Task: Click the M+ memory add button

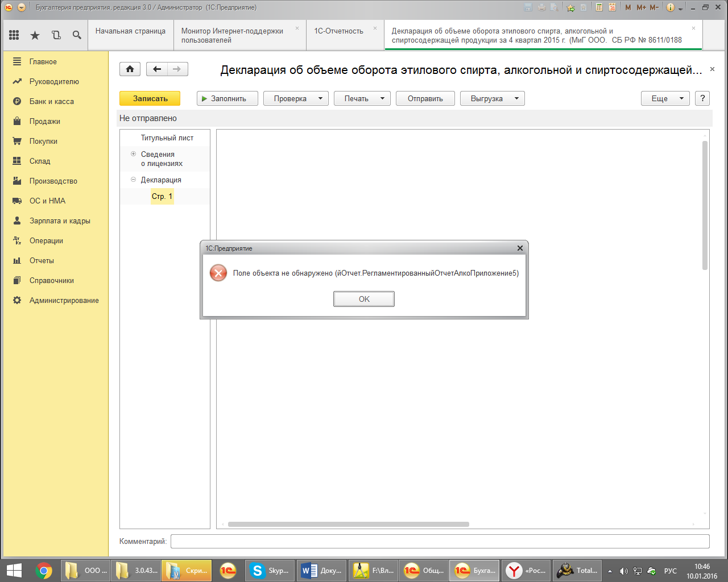Action: pos(642,7)
